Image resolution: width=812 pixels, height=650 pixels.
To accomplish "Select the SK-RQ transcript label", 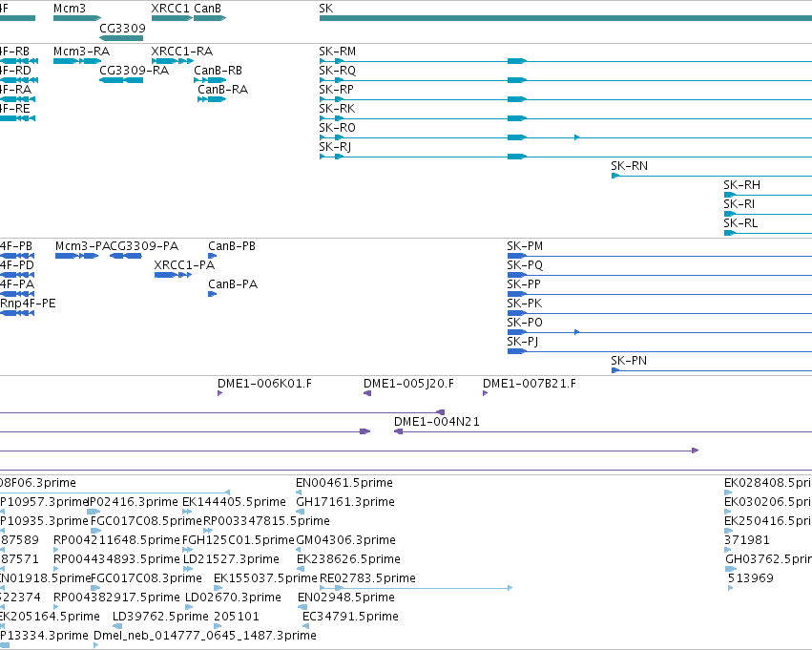I will tap(338, 71).
